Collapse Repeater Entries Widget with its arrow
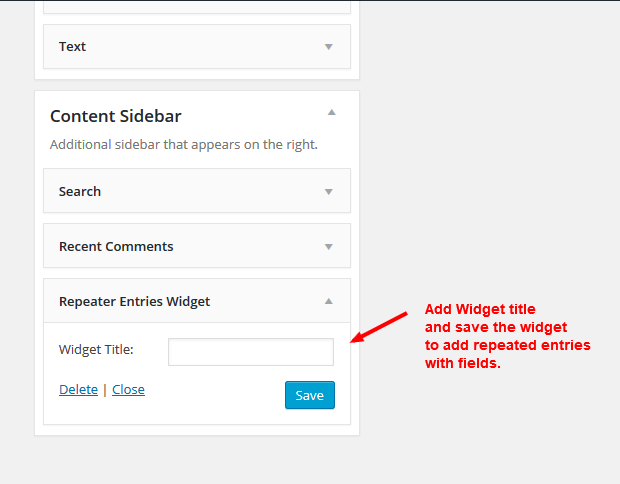 (328, 301)
